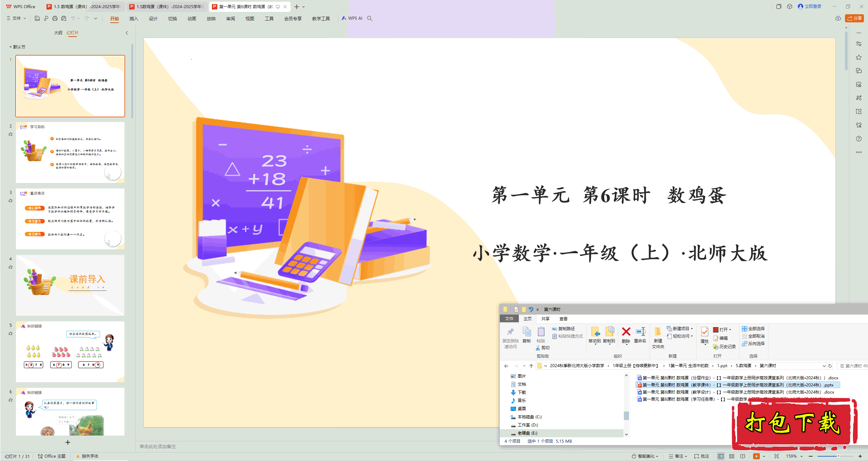Click Explorer up-folder arrow
The height and width of the screenshot is (461, 868).
pos(531,366)
